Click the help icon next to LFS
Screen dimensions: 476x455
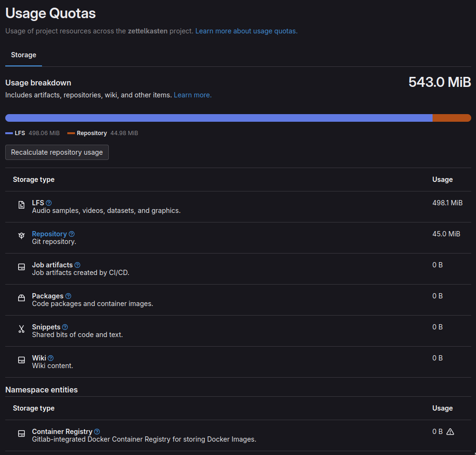pyautogui.click(x=49, y=203)
